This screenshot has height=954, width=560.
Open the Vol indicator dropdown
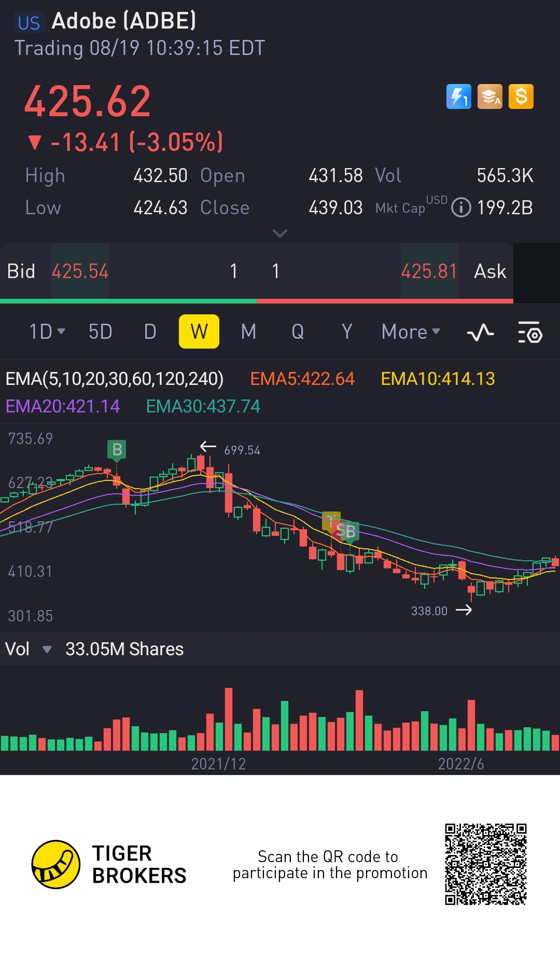click(28, 649)
